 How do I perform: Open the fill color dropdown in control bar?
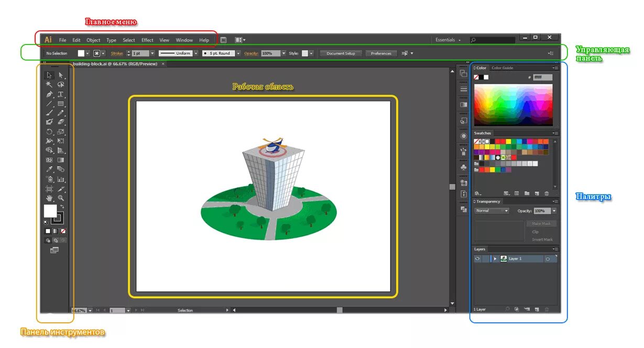(88, 53)
